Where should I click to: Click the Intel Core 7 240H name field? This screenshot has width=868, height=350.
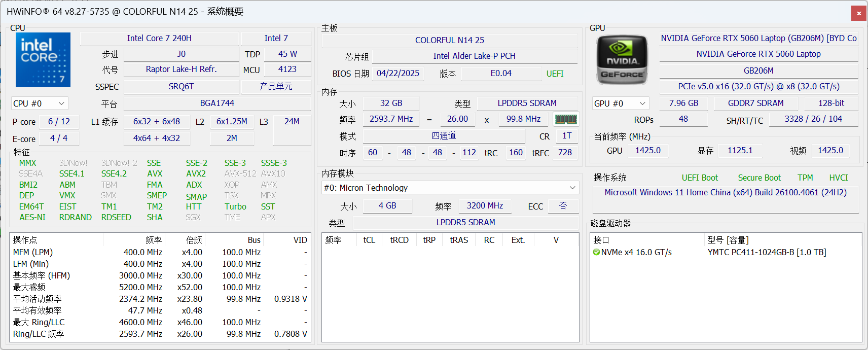click(x=159, y=38)
